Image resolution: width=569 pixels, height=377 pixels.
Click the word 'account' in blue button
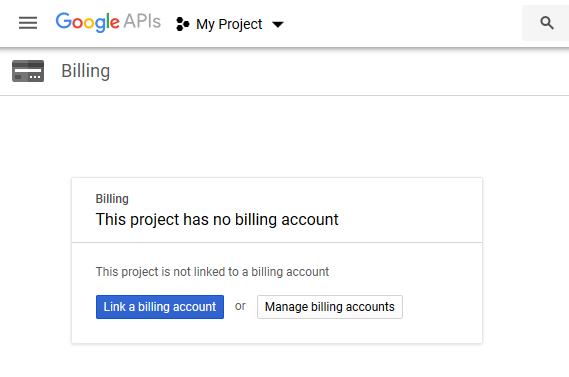pyautogui.click(x=195, y=307)
